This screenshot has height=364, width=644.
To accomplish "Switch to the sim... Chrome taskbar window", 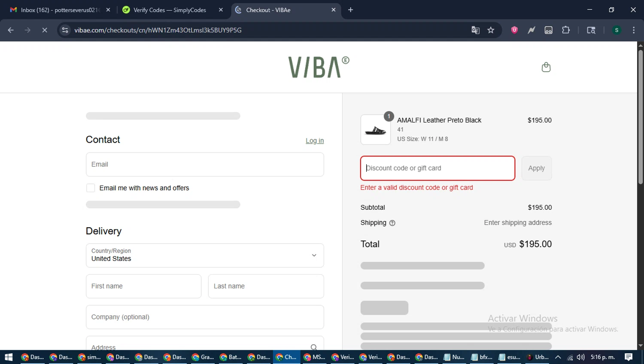I will (x=90, y=357).
